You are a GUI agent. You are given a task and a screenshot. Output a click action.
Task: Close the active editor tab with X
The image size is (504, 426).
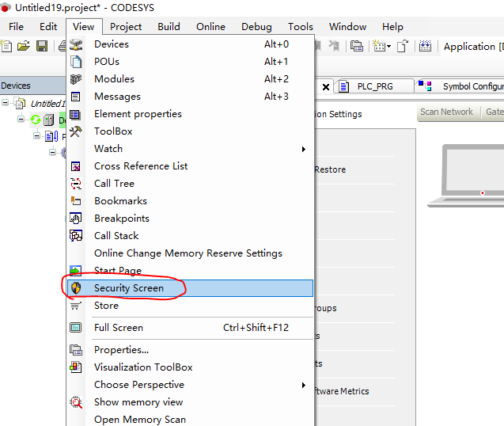pos(326,87)
